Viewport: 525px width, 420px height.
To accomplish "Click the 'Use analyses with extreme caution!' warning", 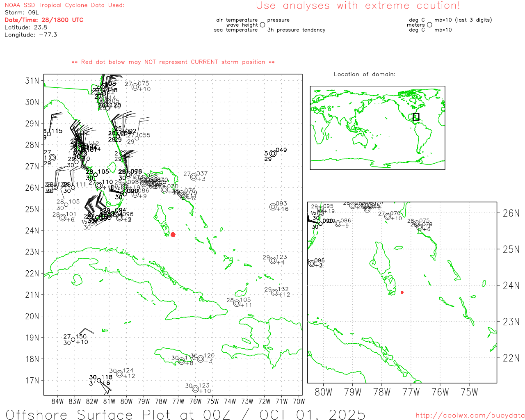I will pos(358,6).
